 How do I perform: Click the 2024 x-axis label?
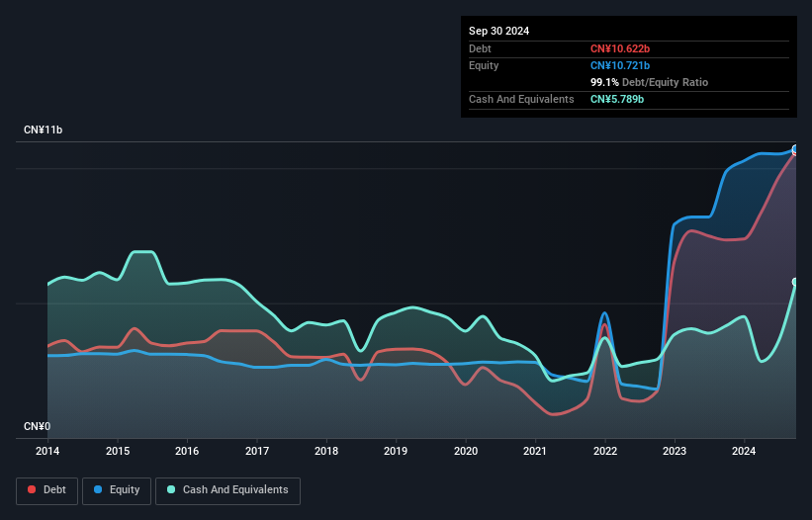click(744, 451)
